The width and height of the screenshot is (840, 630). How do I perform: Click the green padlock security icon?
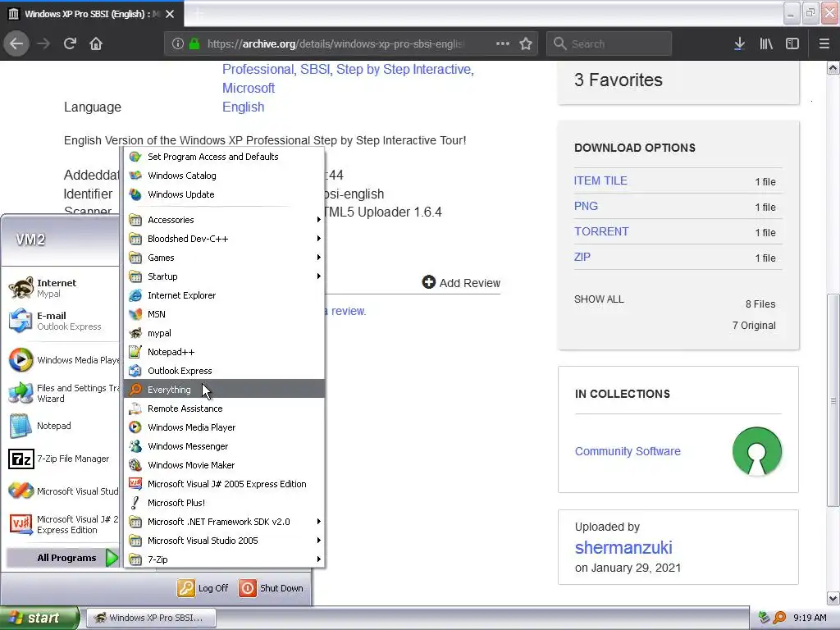coord(194,43)
